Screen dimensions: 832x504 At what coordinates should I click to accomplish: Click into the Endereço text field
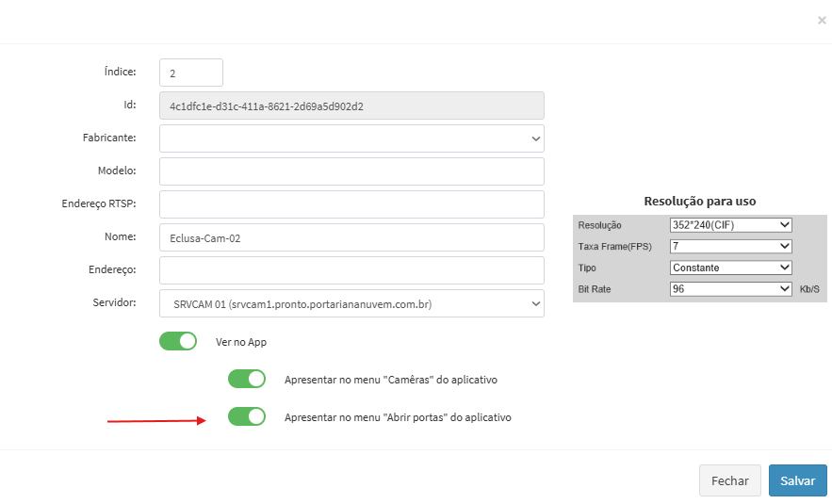(x=351, y=270)
